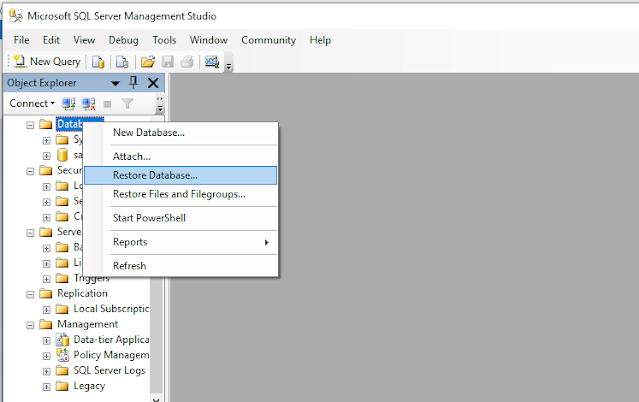Viewport: 639px width, 402px height.
Task: Choose Start PowerShell from context menu
Action: [x=181, y=218]
